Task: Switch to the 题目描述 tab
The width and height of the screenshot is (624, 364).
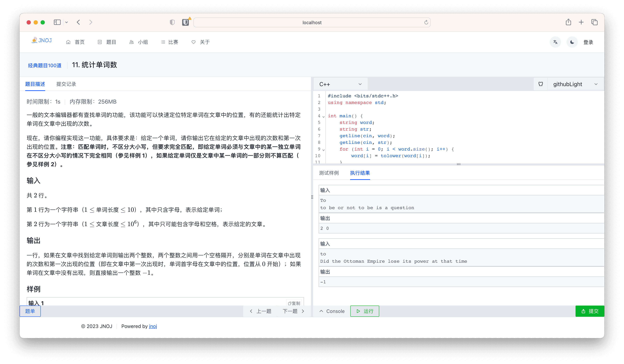Action: (35, 84)
